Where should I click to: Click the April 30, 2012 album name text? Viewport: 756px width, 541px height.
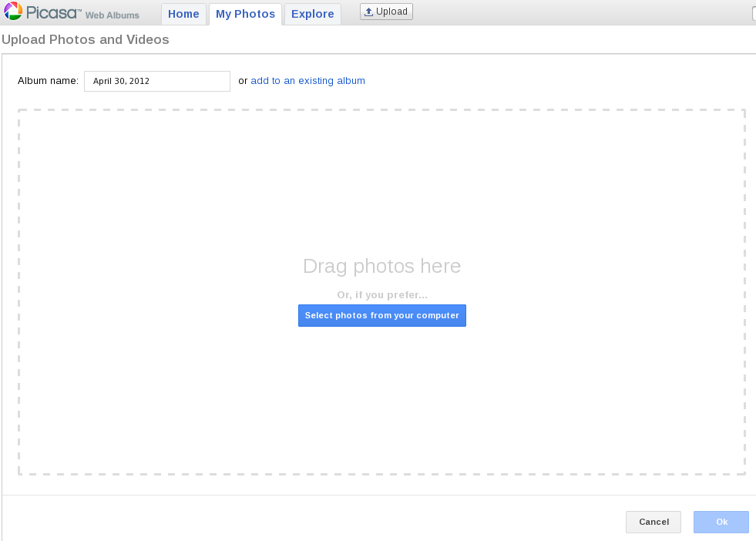coord(121,81)
